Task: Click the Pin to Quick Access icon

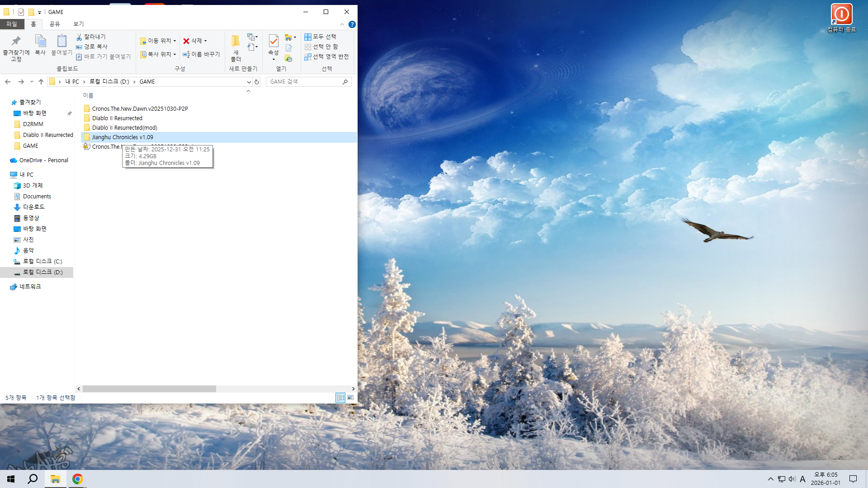Action: (16, 41)
